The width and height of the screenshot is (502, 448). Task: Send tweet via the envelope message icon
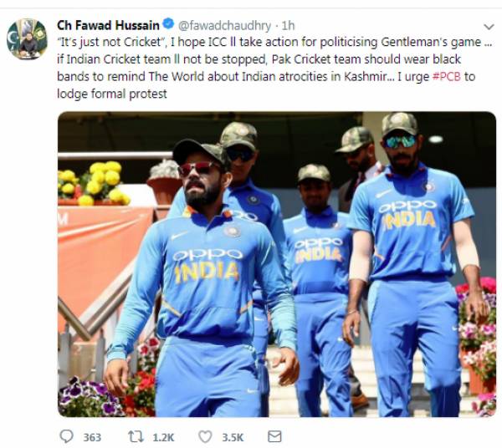point(274,436)
